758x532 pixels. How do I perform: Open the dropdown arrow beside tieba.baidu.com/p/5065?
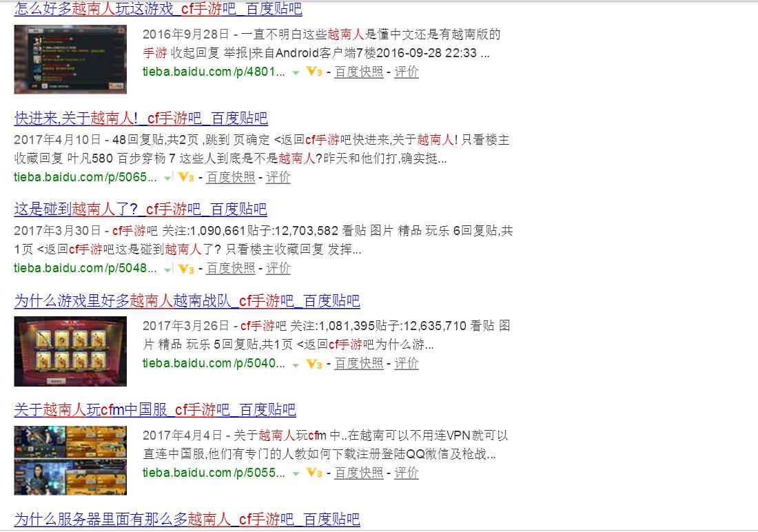[166, 178]
